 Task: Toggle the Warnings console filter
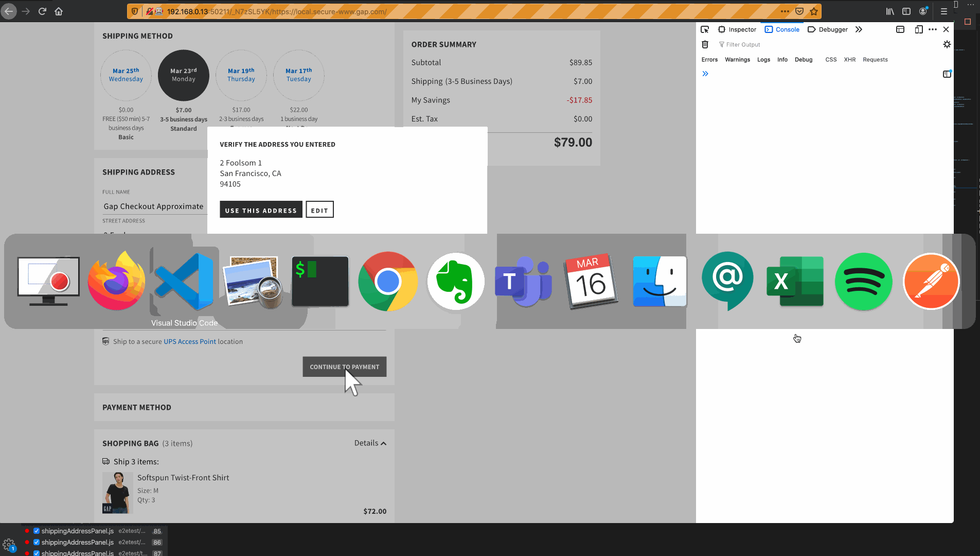737,60
